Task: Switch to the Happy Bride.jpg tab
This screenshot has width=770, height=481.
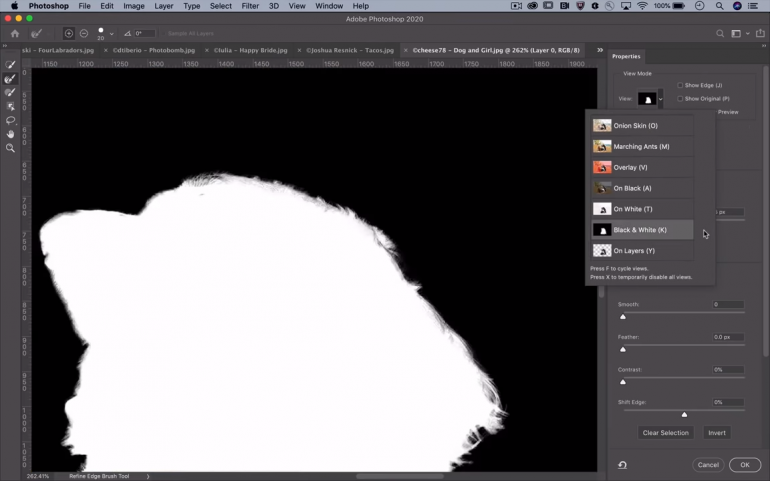Action: click(250, 50)
